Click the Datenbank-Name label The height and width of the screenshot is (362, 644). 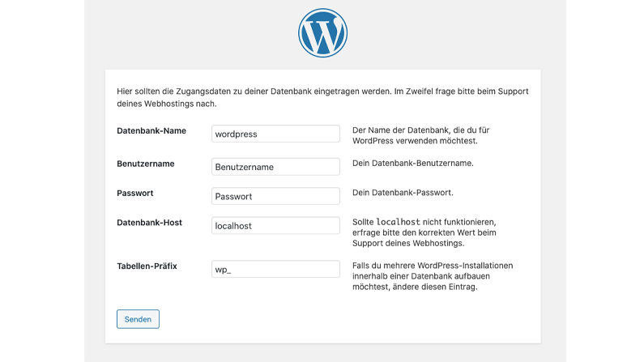(151, 131)
